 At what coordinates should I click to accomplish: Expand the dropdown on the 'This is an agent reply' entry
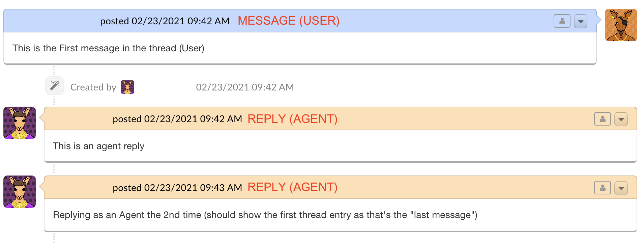(x=621, y=119)
